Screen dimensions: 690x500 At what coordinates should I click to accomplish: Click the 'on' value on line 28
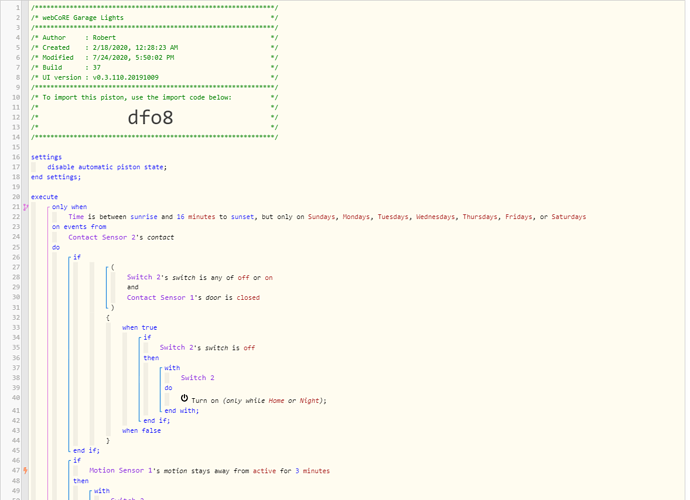point(268,278)
